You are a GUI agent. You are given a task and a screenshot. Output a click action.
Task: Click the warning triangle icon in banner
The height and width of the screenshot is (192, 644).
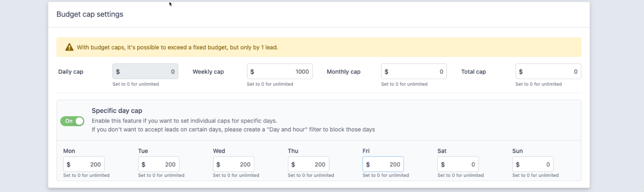(69, 47)
